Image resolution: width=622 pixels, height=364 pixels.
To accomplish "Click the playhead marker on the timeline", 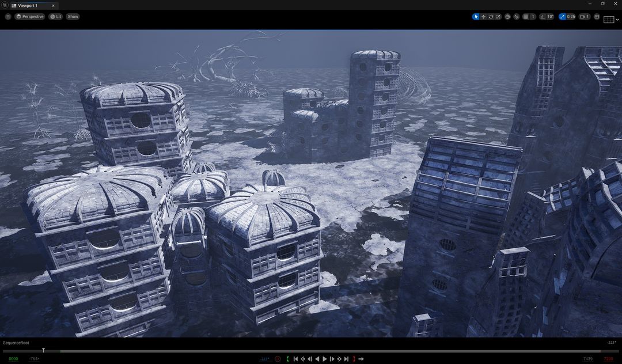I will click(43, 350).
